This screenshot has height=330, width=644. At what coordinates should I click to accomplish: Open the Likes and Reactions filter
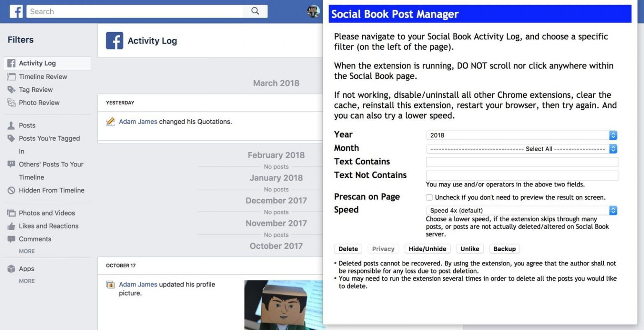click(x=48, y=226)
